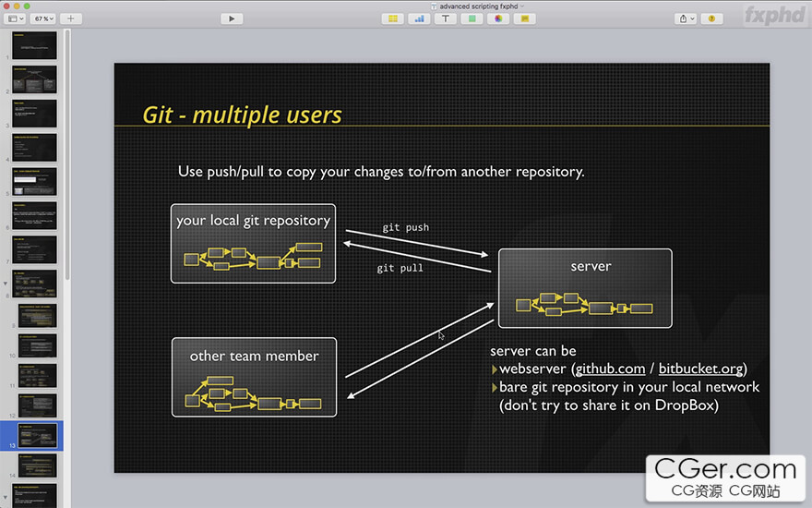The height and width of the screenshot is (508, 812).
Task: Select slide 6 thumbnail
Action: tap(35, 215)
